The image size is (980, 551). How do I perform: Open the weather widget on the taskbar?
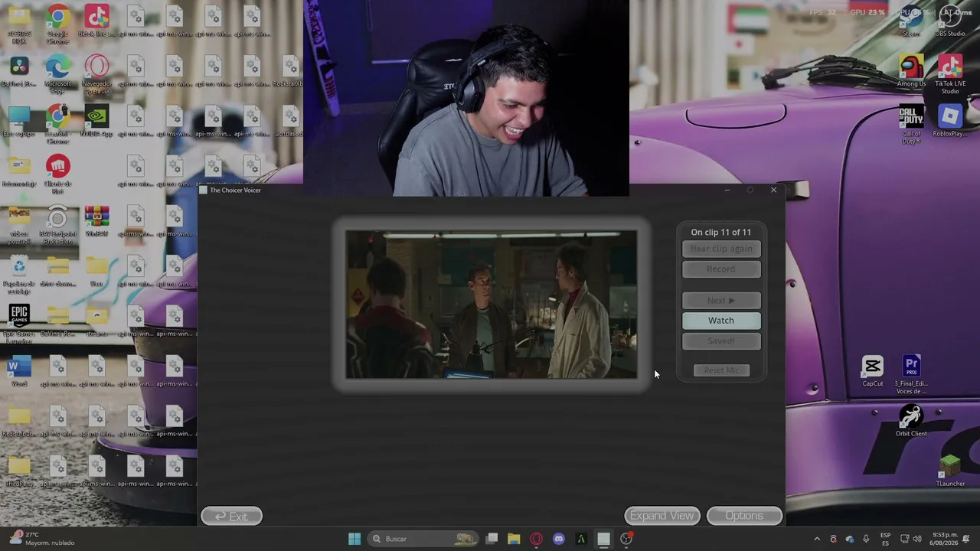pos(42,539)
